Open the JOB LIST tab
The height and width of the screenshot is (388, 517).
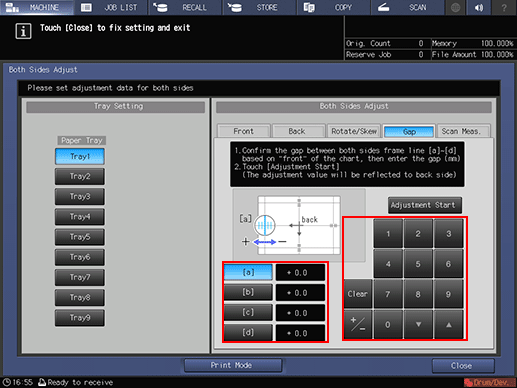(x=111, y=7)
